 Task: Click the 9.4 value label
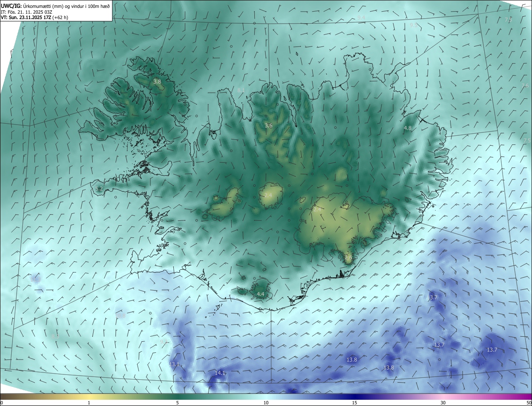pos(361,17)
